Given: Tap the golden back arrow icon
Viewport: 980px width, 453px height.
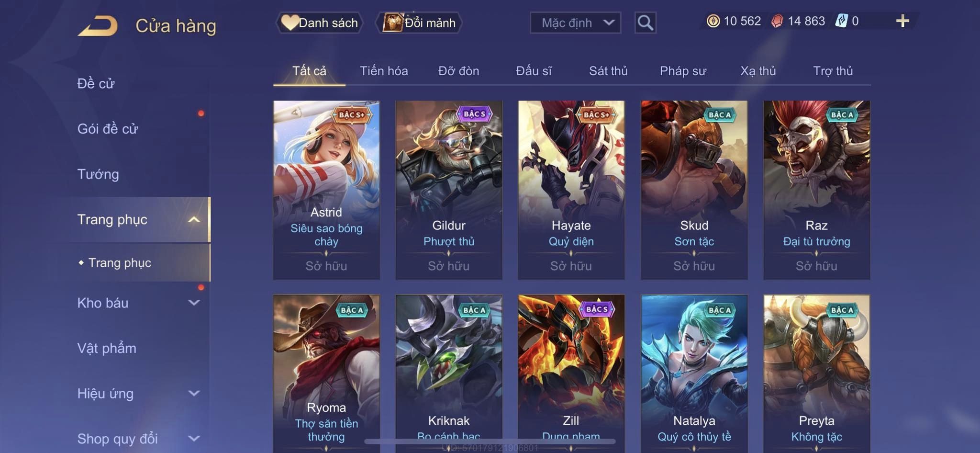Looking at the screenshot, I should click(98, 26).
